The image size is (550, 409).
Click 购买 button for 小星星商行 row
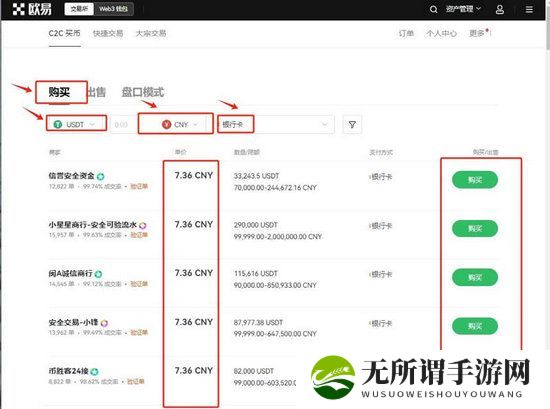(x=475, y=229)
